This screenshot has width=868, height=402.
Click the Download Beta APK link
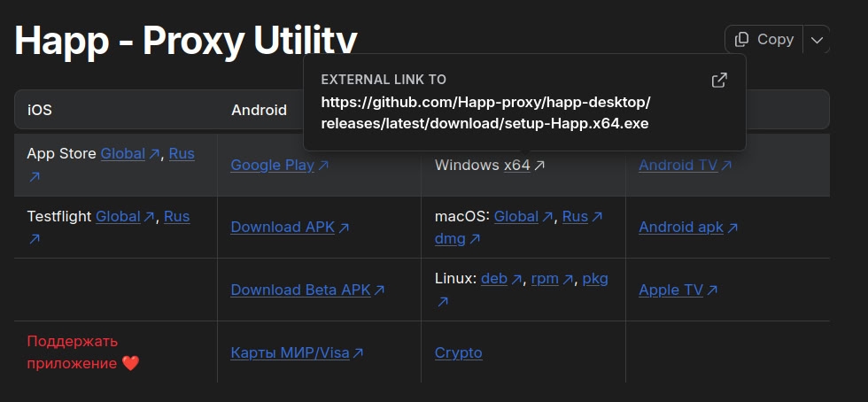[300, 290]
